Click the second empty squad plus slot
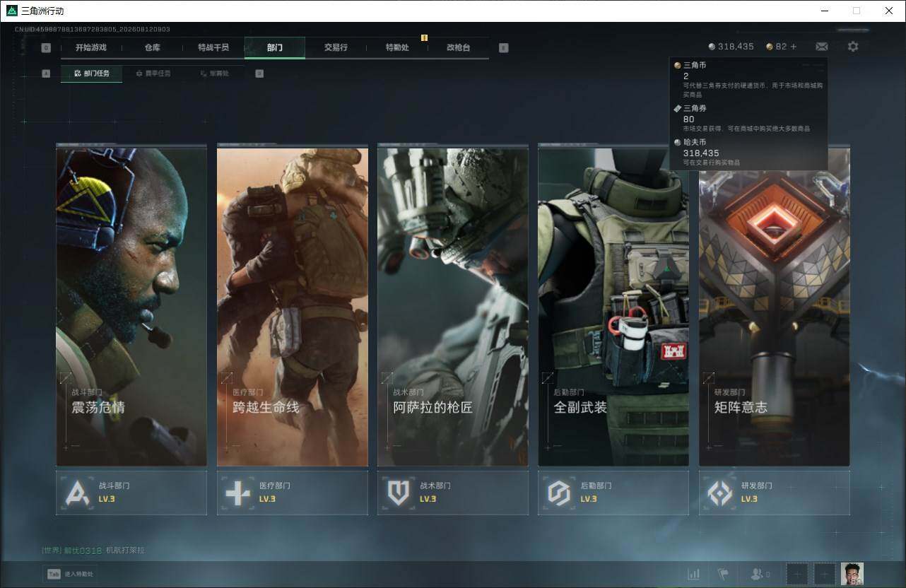906x588 pixels. (824, 574)
